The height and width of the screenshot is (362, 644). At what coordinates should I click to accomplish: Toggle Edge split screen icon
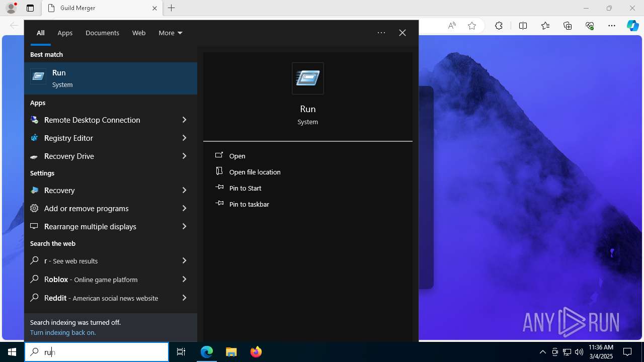click(x=523, y=26)
